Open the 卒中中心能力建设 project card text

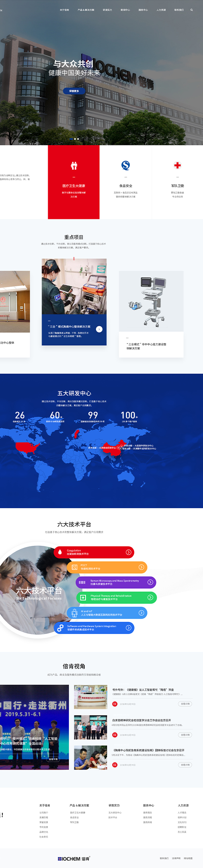(x=146, y=346)
